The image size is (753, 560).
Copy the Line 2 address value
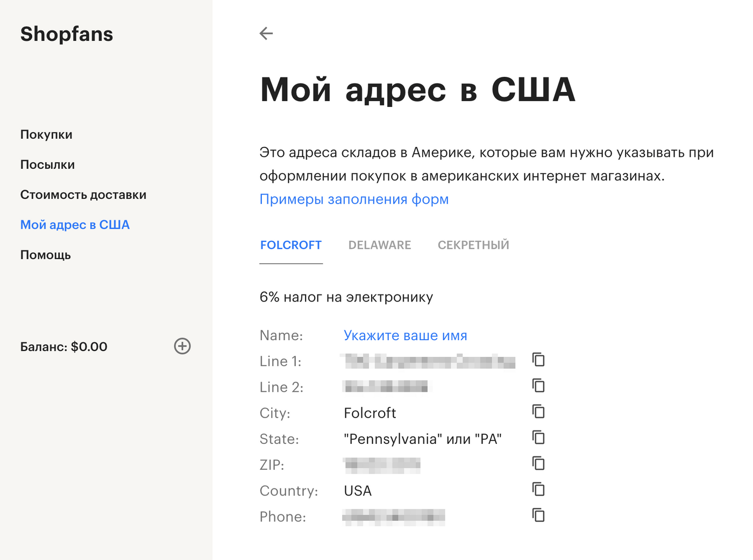coord(538,385)
